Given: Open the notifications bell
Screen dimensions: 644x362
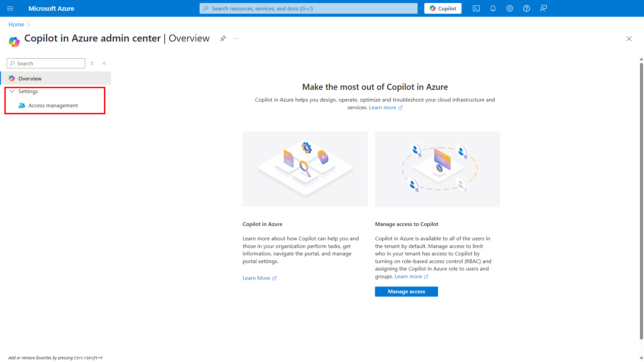Looking at the screenshot, I should coord(493,8).
